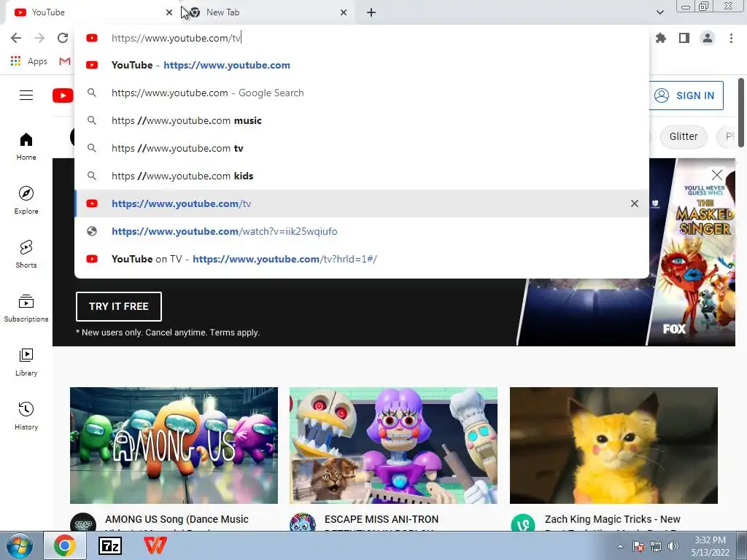Click the browser back arrow

tap(16, 38)
